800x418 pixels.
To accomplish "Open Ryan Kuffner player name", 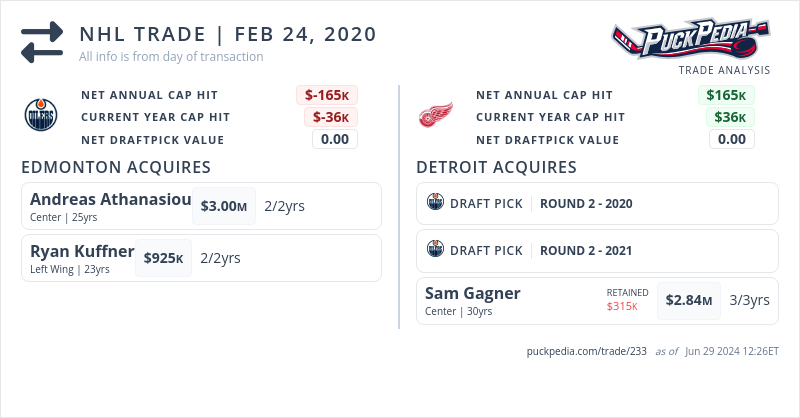I will pos(82,251).
